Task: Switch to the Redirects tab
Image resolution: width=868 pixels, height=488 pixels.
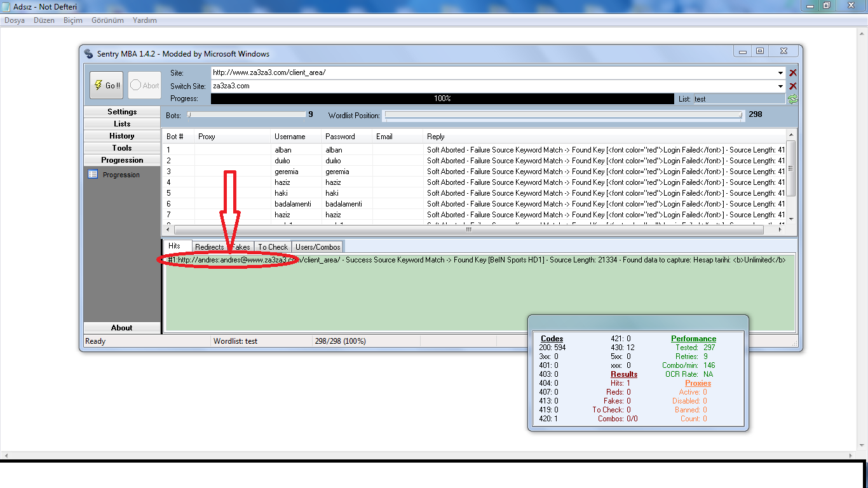Action: [209, 247]
